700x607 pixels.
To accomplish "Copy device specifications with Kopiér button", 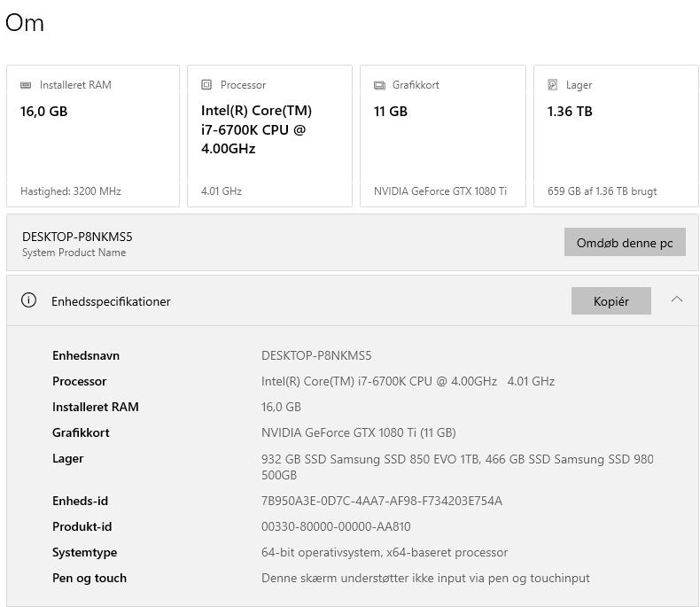I will pyautogui.click(x=611, y=300).
